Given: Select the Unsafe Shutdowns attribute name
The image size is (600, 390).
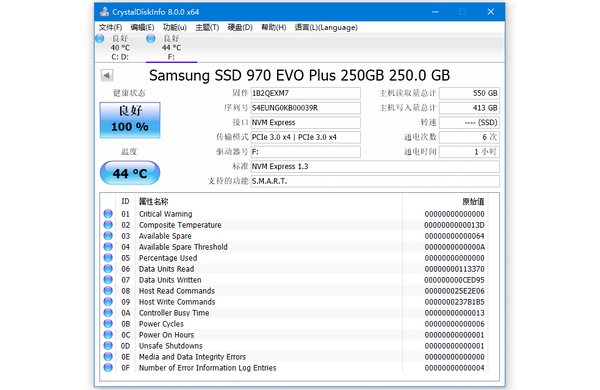Looking at the screenshot, I should [171, 346].
